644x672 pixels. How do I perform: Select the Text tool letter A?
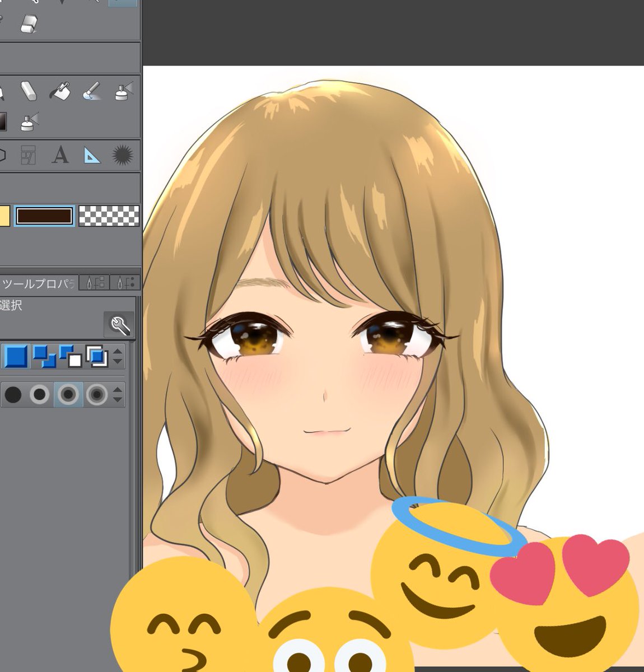(x=60, y=155)
